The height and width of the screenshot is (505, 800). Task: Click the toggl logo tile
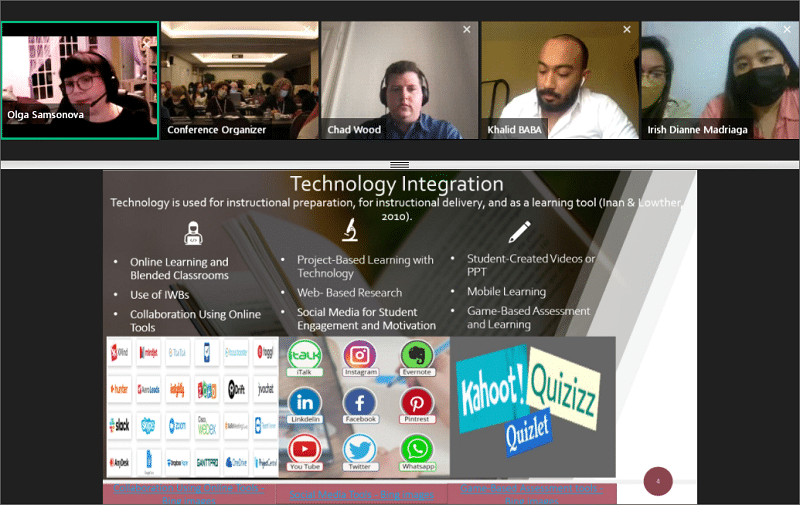(x=265, y=352)
